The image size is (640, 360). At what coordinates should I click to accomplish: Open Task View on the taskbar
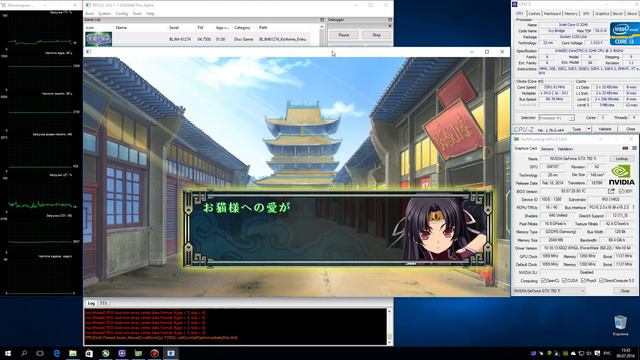[40, 353]
